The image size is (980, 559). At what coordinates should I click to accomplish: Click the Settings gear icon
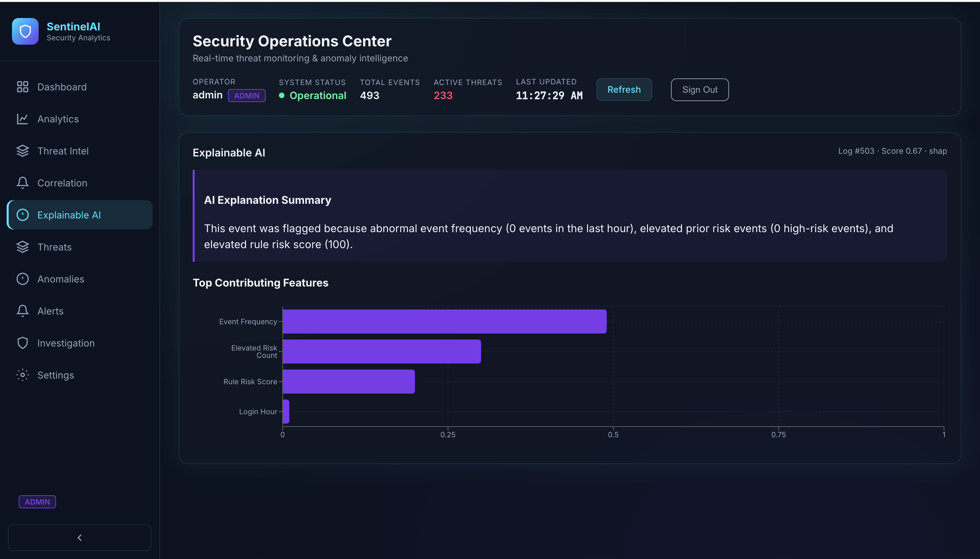(x=23, y=375)
